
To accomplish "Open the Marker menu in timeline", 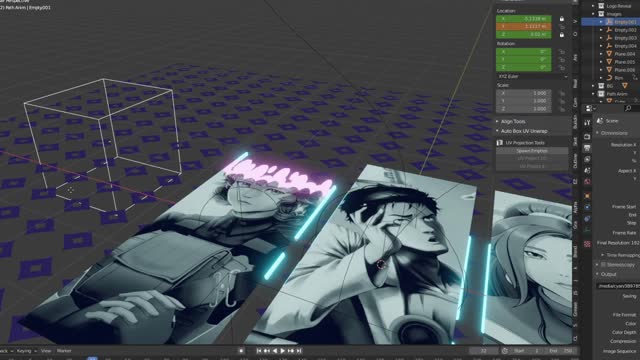I will pos(64,351).
